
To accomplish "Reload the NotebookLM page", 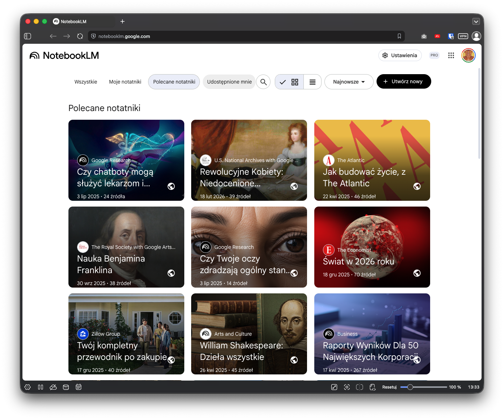I will (x=80, y=36).
